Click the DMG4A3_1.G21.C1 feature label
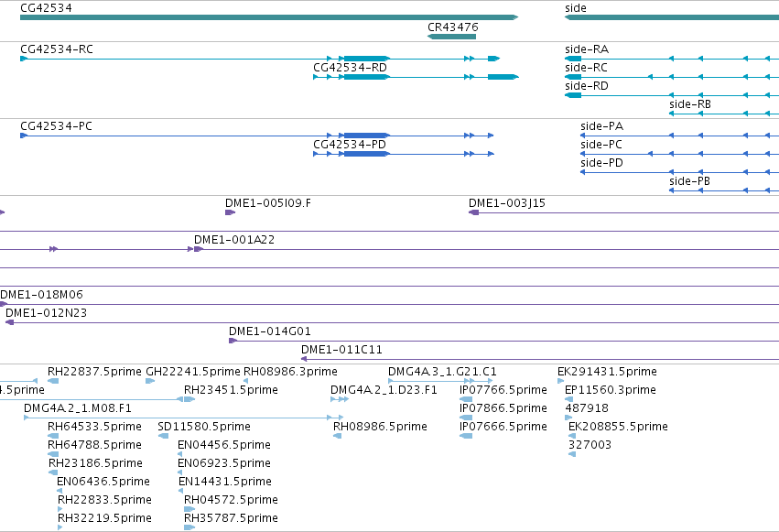The width and height of the screenshot is (779, 532). click(442, 372)
